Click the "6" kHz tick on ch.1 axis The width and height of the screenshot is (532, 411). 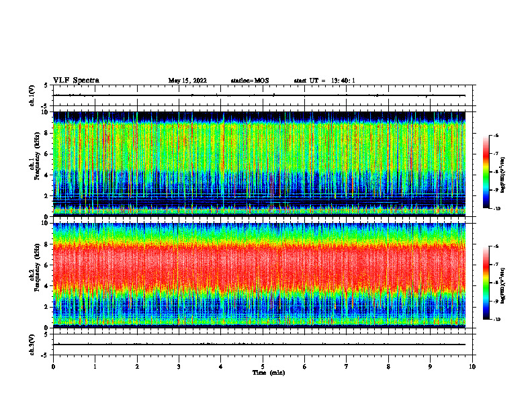(x=46, y=154)
